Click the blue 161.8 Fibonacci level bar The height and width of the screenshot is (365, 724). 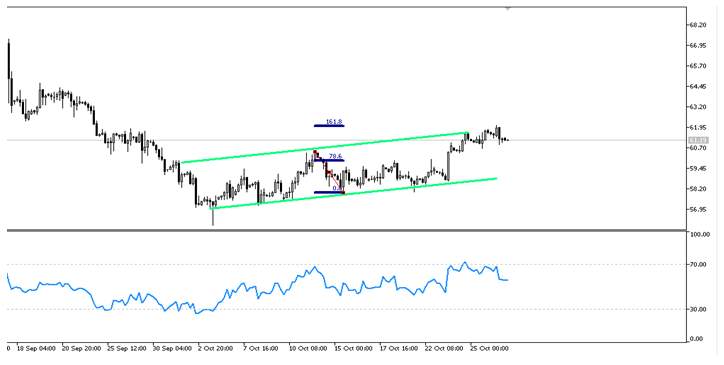(x=329, y=126)
